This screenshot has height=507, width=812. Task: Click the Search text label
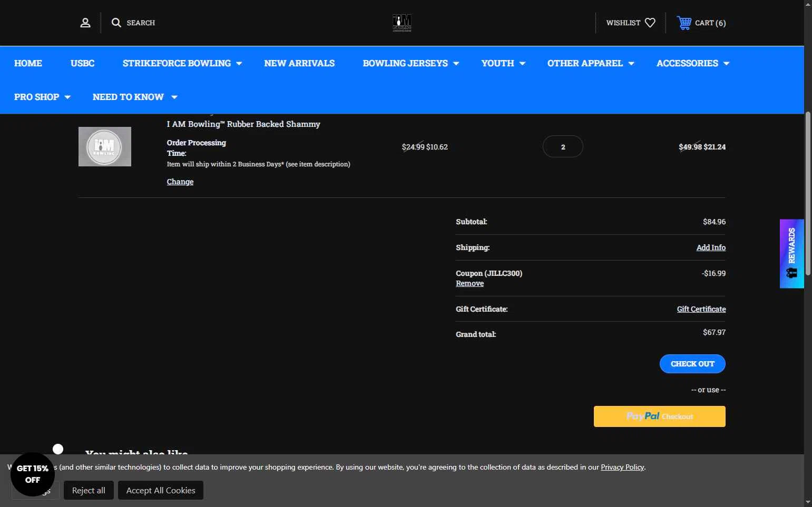(x=141, y=23)
